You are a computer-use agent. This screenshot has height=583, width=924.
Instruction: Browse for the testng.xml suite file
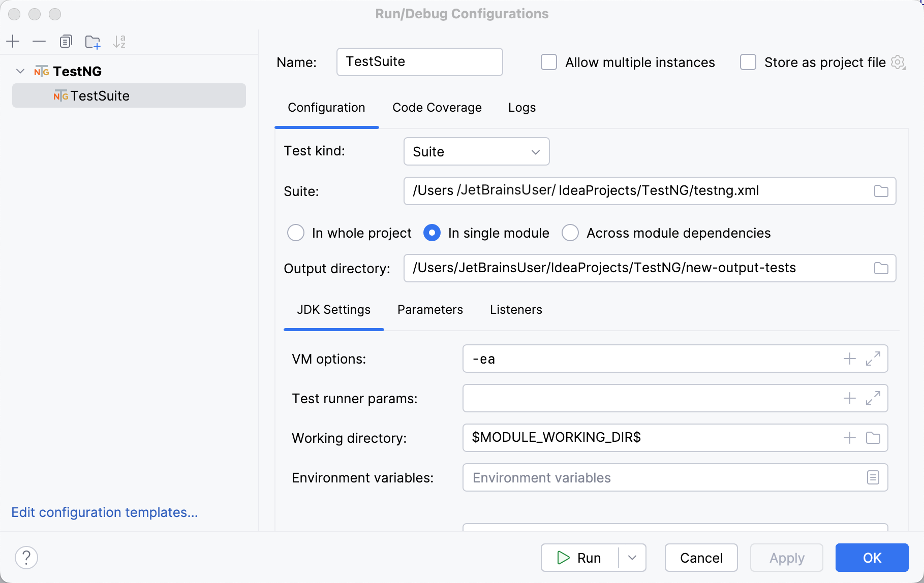tap(881, 191)
